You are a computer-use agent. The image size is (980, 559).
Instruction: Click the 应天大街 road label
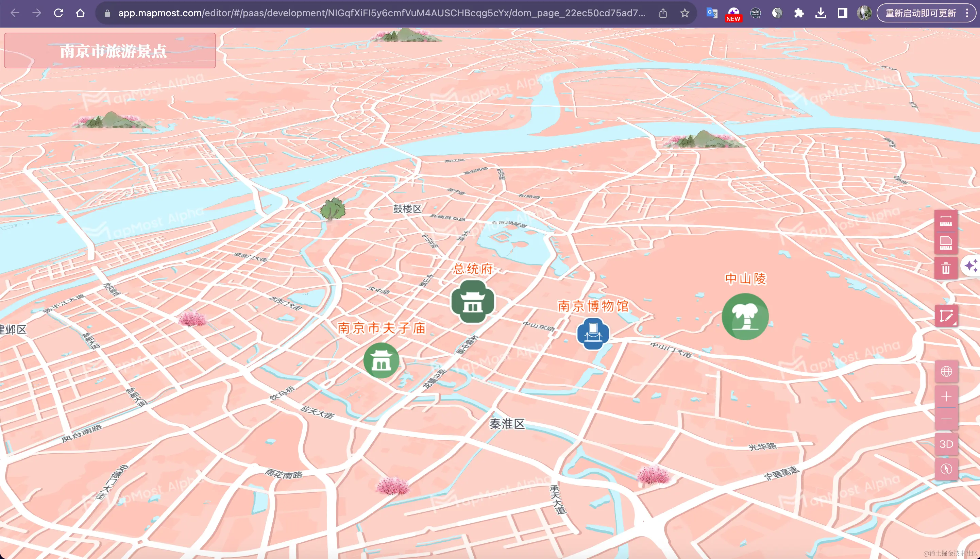click(317, 412)
